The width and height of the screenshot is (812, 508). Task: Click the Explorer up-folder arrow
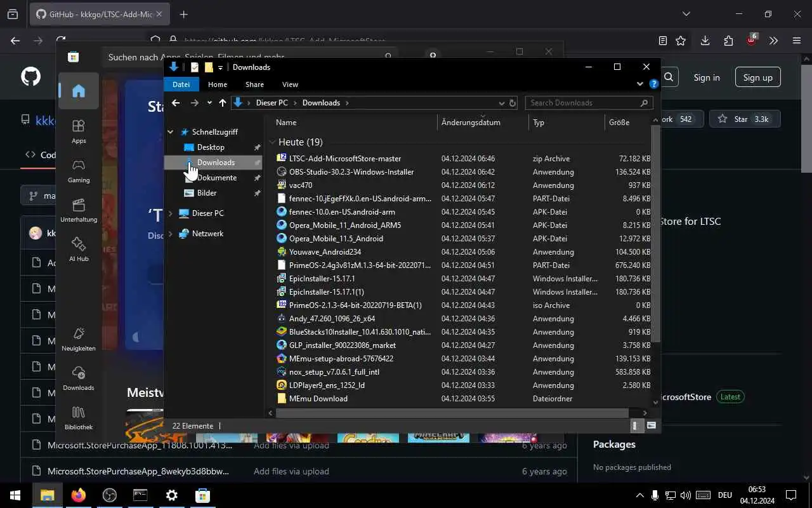(222, 103)
